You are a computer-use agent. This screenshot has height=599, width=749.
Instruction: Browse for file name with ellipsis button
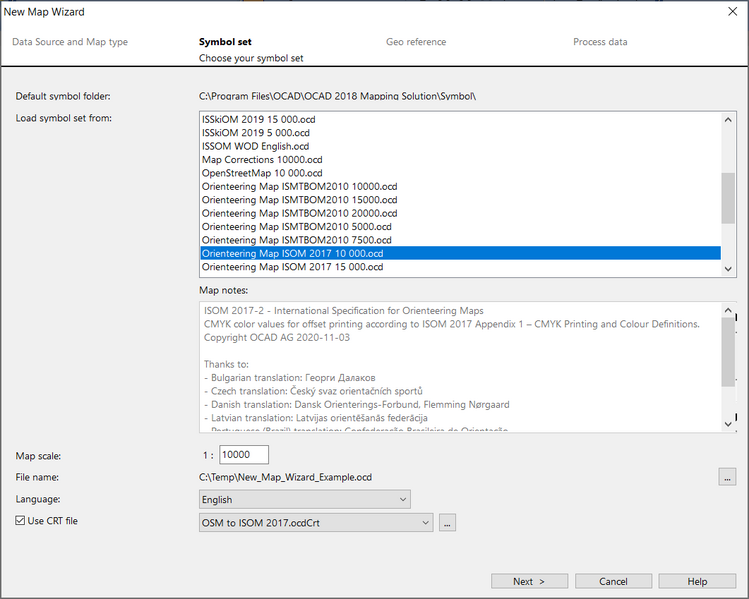(727, 477)
